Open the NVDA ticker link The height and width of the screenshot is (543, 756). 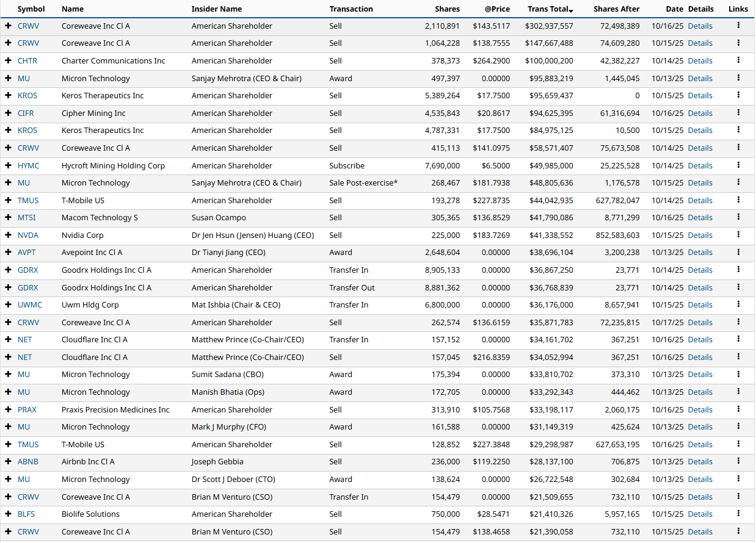tap(27, 235)
